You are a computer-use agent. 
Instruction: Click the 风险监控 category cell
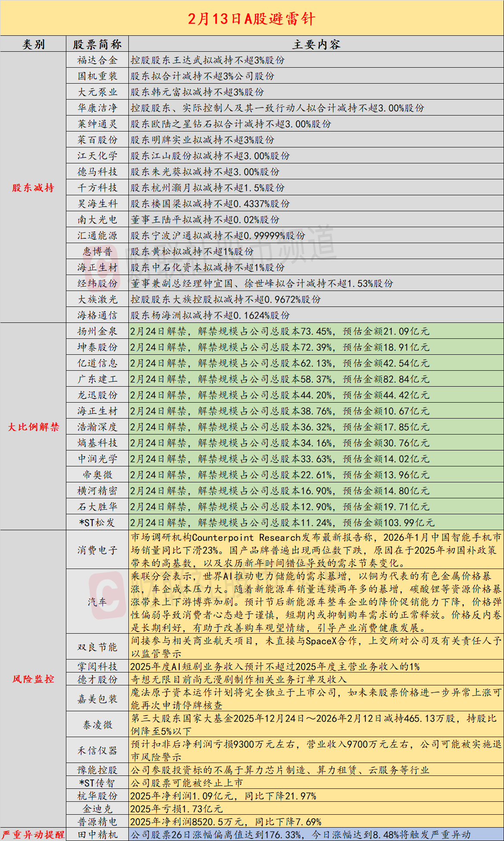pos(33,679)
